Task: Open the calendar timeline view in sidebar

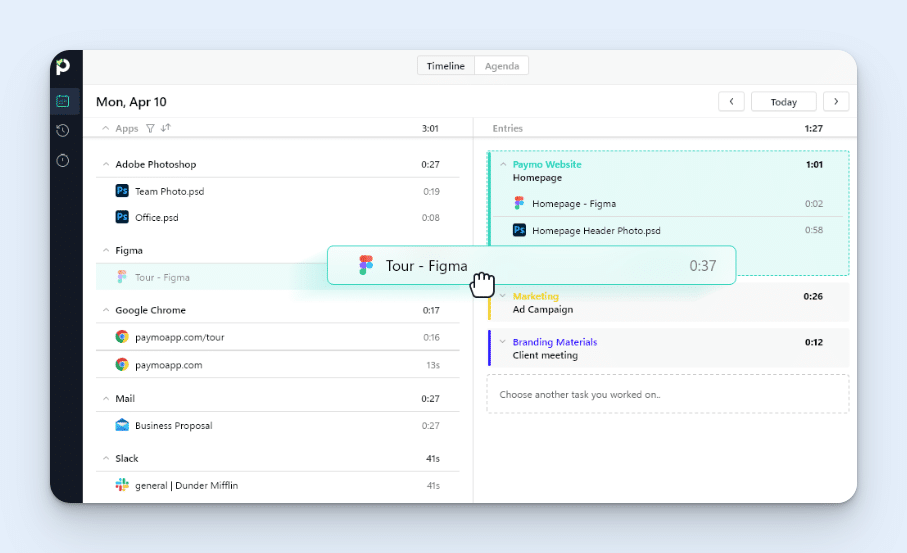Action: (x=63, y=101)
